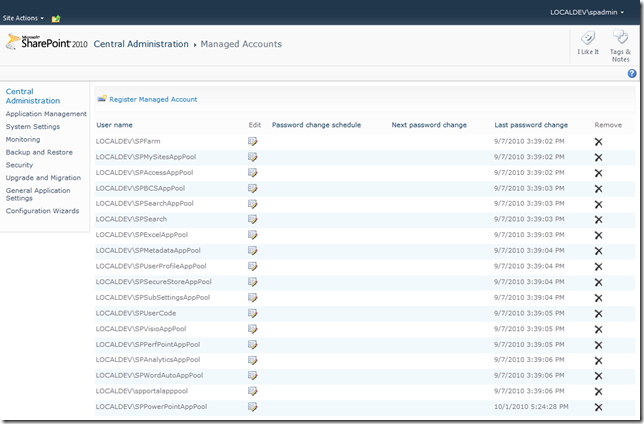Edit the LOCALDEV\SPSearch account
This screenshot has height=424, width=644.
[253, 219]
